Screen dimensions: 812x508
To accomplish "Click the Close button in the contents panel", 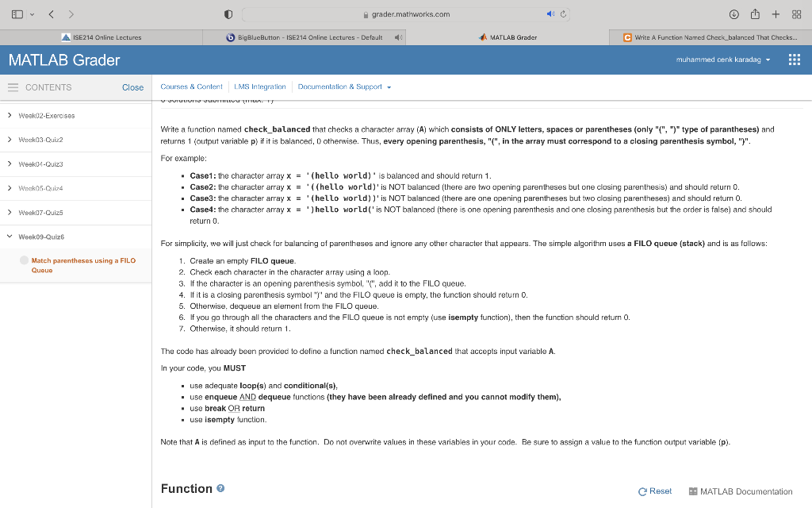I will point(132,87).
